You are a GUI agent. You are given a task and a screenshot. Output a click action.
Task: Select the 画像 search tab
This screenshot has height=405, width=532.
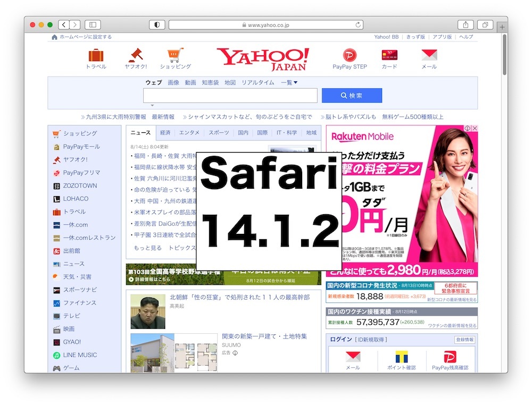pyautogui.click(x=173, y=82)
